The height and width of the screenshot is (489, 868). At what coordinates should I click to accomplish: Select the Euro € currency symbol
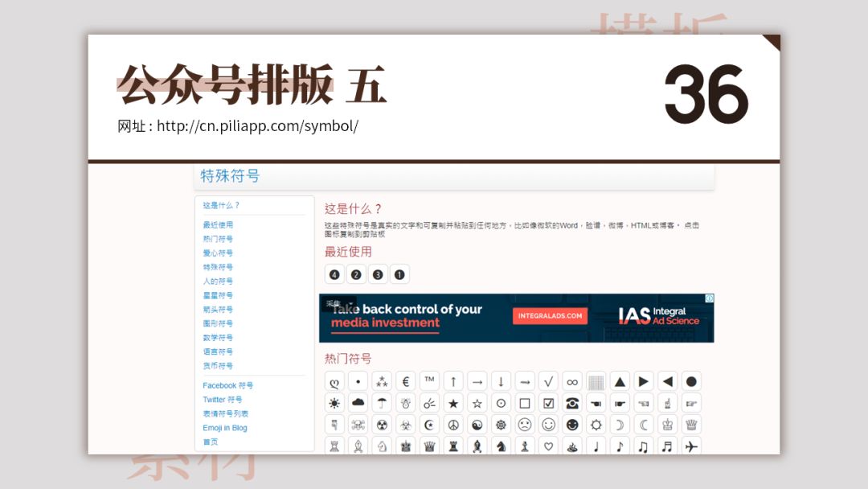(405, 381)
